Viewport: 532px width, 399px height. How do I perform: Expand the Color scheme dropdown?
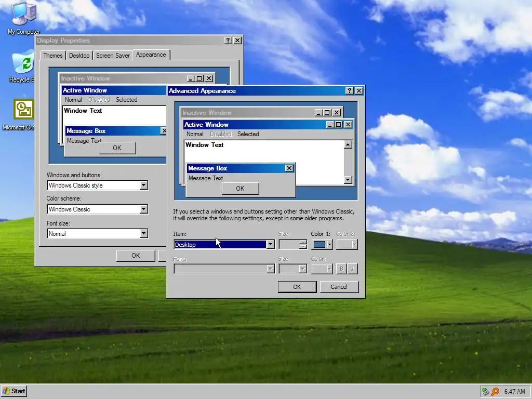coord(143,209)
